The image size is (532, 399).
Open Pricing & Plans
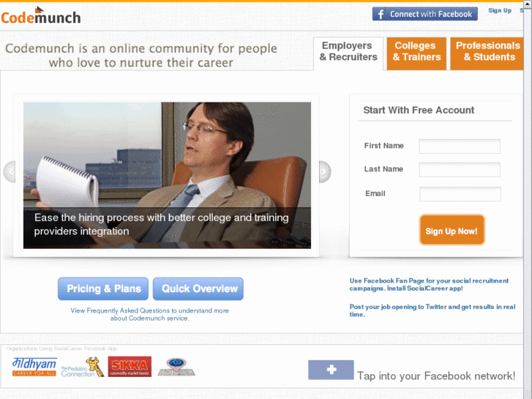pyautogui.click(x=103, y=289)
